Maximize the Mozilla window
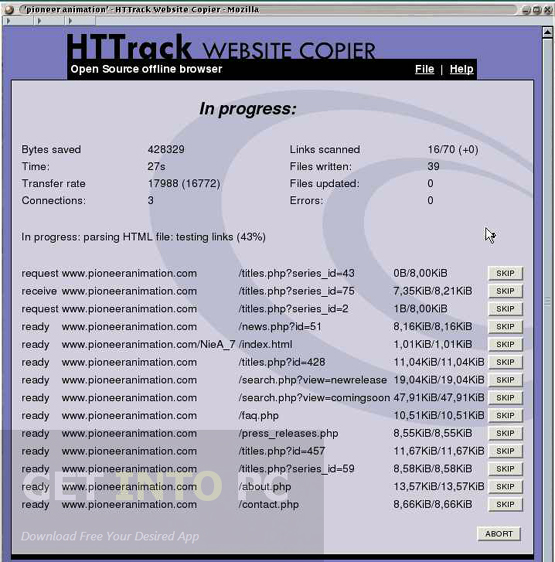The image size is (555, 562). [x=537, y=10]
